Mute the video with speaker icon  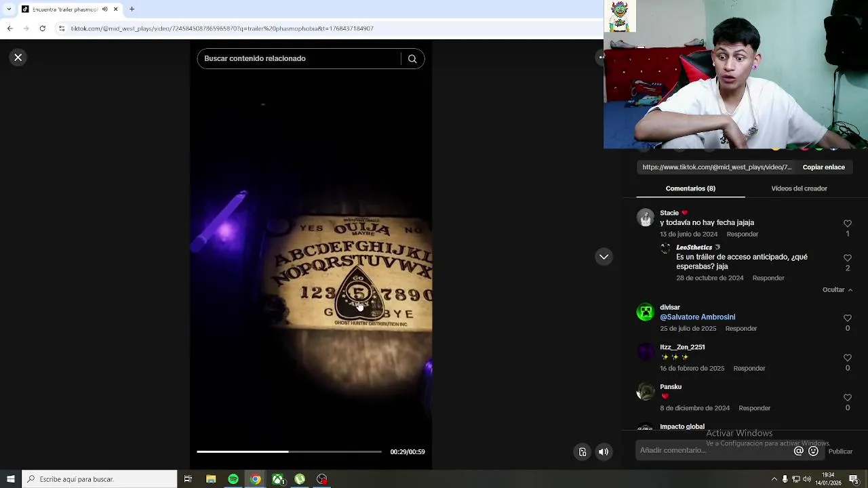tap(604, 452)
